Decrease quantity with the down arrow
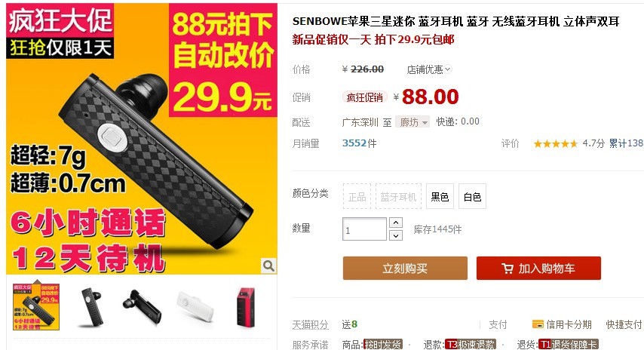Screen dimensions: 644x350 395,235
